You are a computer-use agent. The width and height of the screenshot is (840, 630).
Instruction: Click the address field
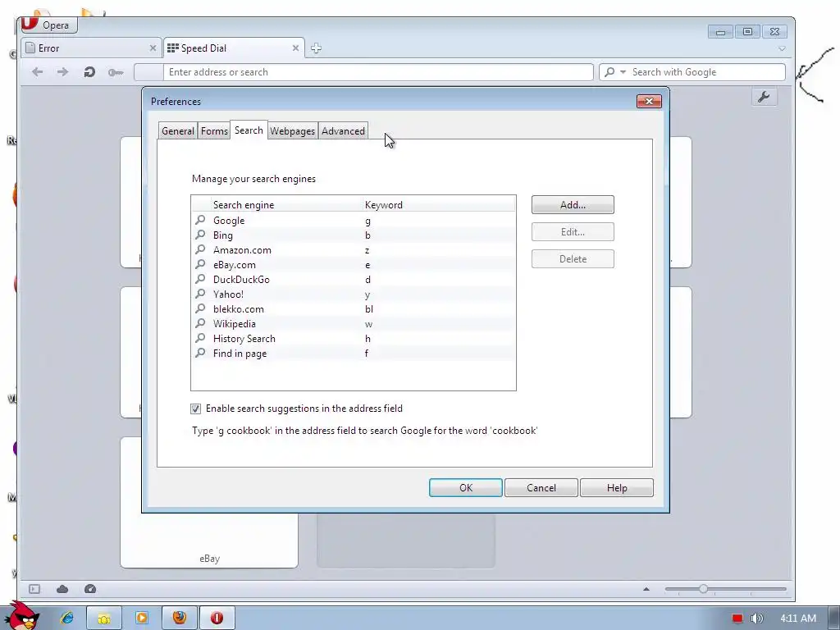pyautogui.click(x=377, y=72)
